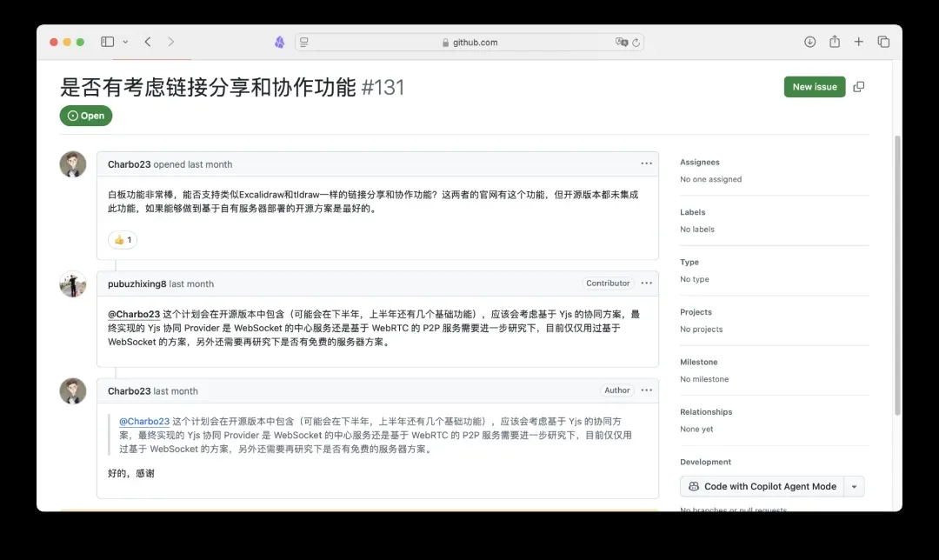Open the Safari downloads icon

tap(809, 42)
